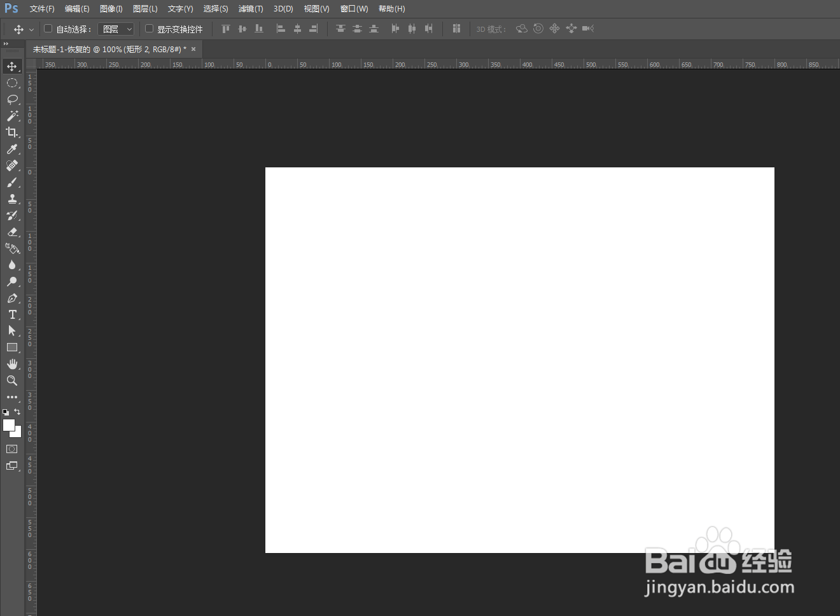Select the Rectangle shape tool
The image size is (840, 616).
pyautogui.click(x=12, y=347)
